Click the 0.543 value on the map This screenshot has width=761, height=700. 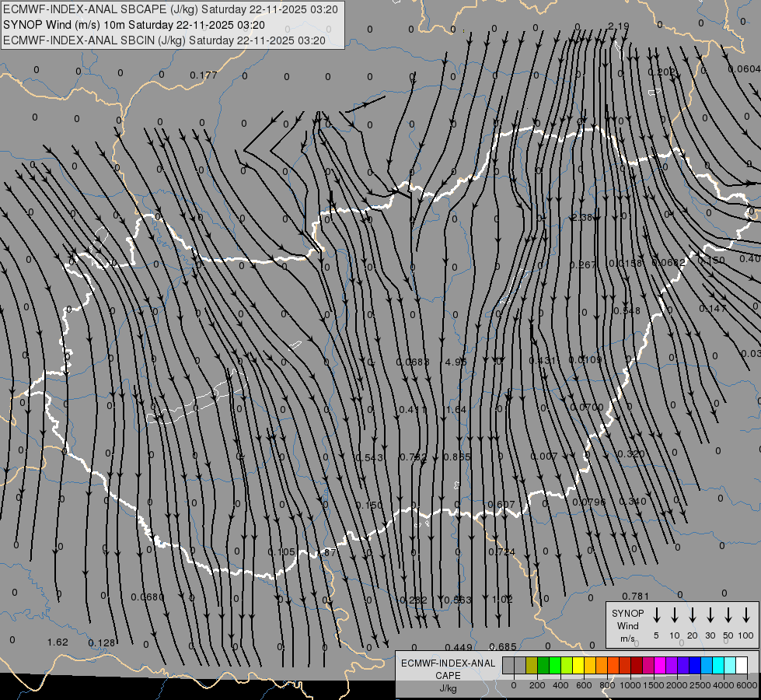coord(369,457)
